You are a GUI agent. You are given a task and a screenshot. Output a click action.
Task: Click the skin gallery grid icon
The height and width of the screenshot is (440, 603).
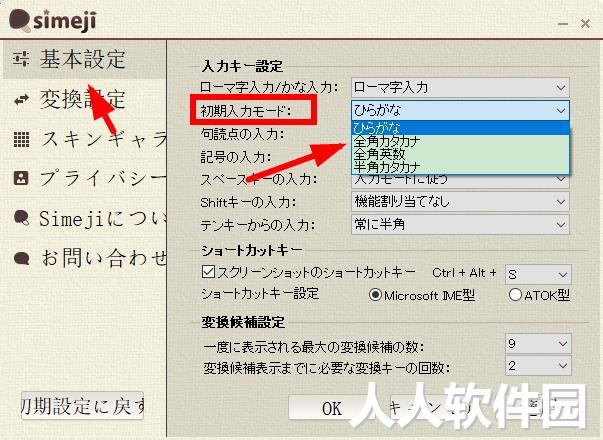pos(21,139)
